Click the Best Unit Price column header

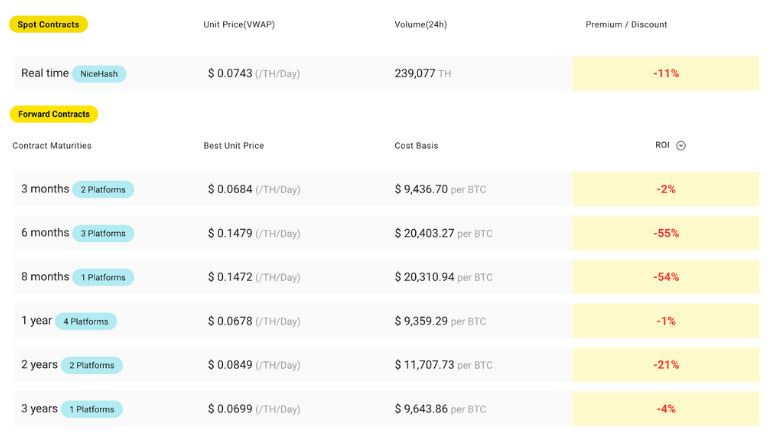pos(234,146)
